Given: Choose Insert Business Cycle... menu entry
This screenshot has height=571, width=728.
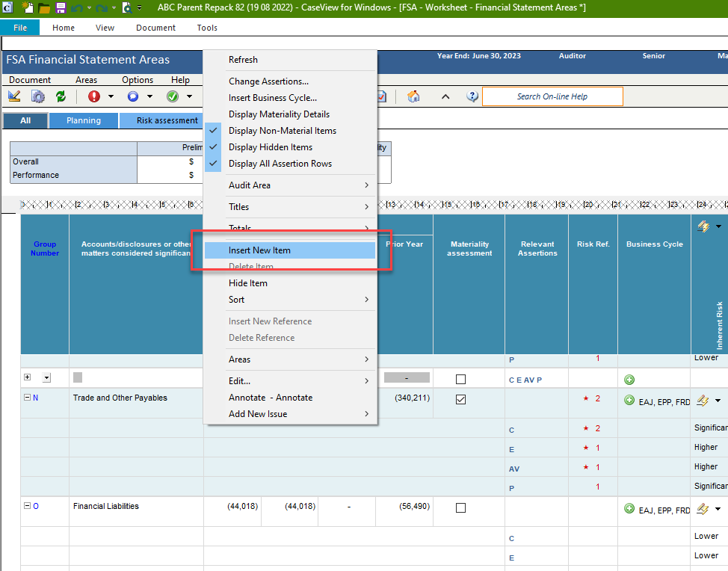Looking at the screenshot, I should (290, 97).
